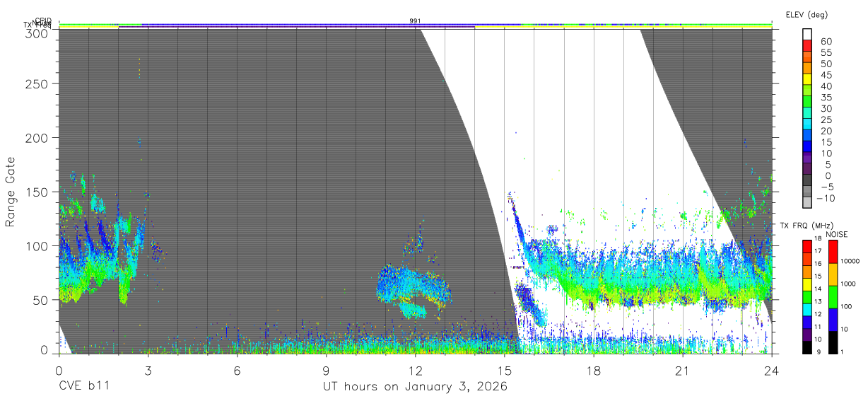Click the red top segment of the NOISE bar

point(833,252)
